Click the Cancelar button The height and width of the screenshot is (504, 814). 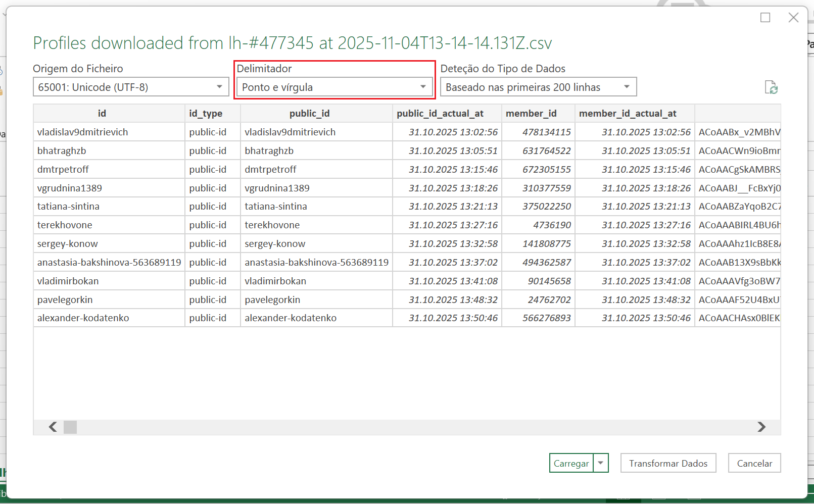click(754, 463)
